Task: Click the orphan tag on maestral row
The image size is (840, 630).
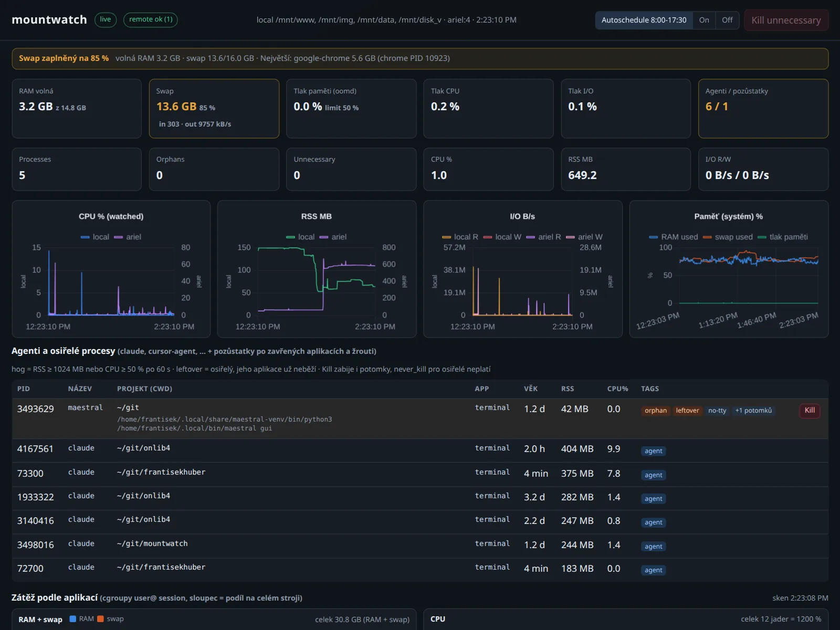Action: click(656, 411)
